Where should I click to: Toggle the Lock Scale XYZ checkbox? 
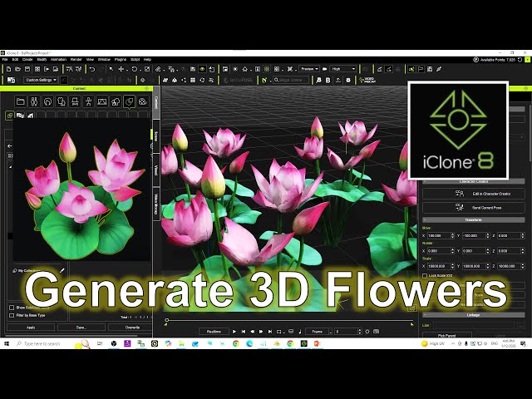[425, 275]
